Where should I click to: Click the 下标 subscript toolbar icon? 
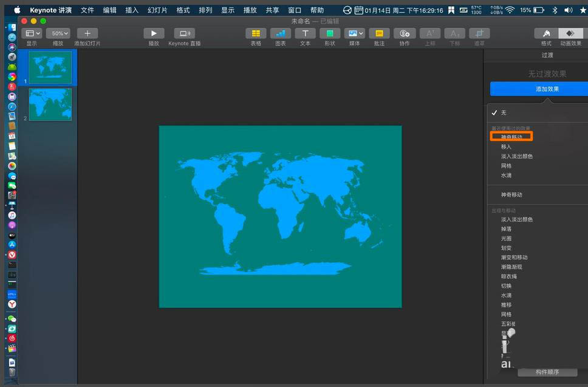click(x=454, y=33)
